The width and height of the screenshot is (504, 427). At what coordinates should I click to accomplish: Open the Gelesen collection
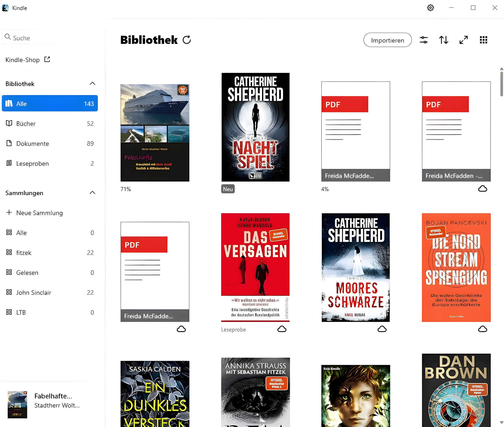pyautogui.click(x=50, y=273)
